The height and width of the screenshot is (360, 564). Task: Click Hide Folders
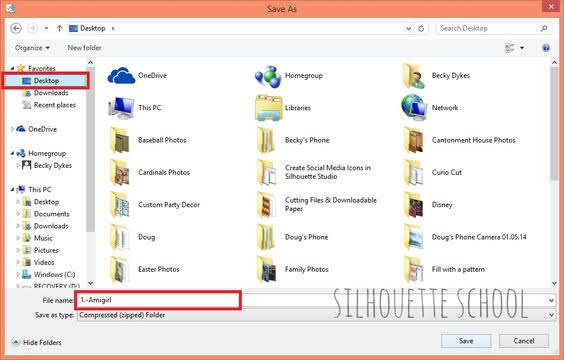(x=36, y=342)
